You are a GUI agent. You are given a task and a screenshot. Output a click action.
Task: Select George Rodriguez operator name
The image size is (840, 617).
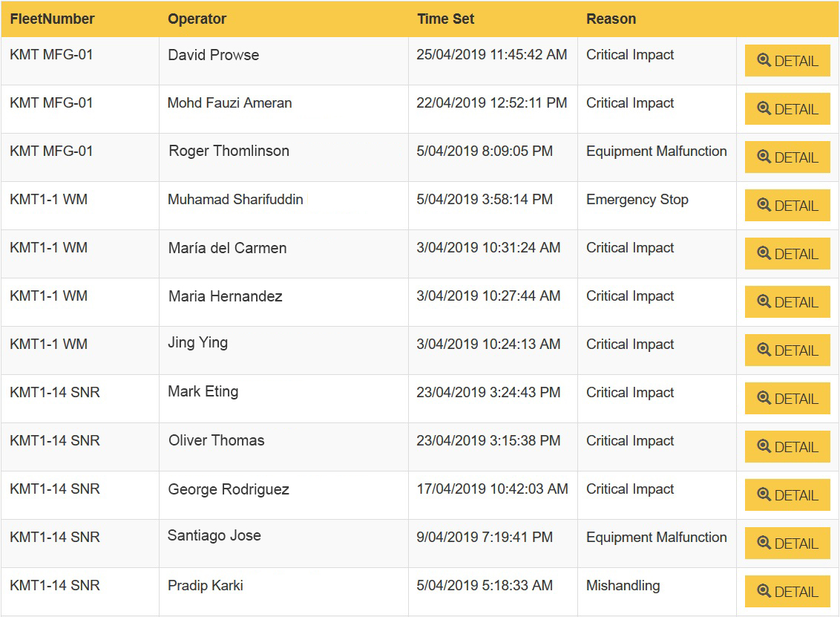coord(229,489)
